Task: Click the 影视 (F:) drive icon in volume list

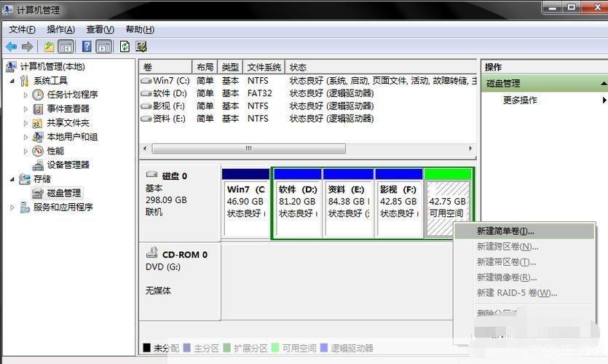Action: click(146, 106)
